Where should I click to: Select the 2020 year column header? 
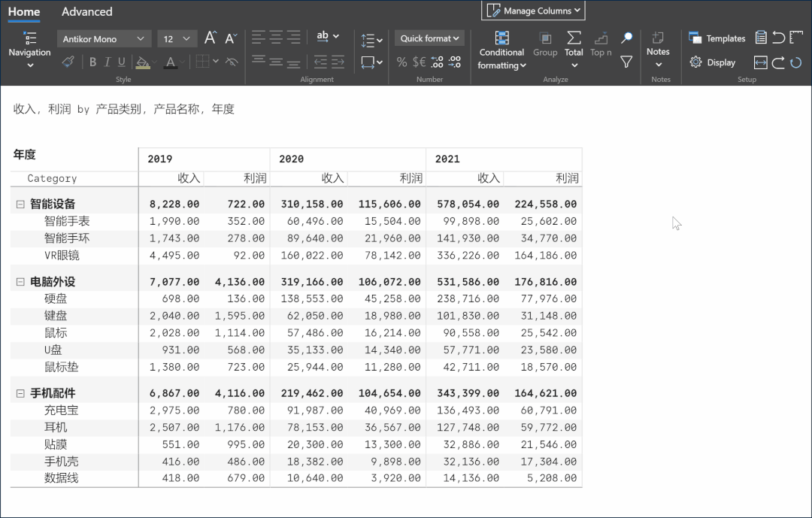(348, 159)
